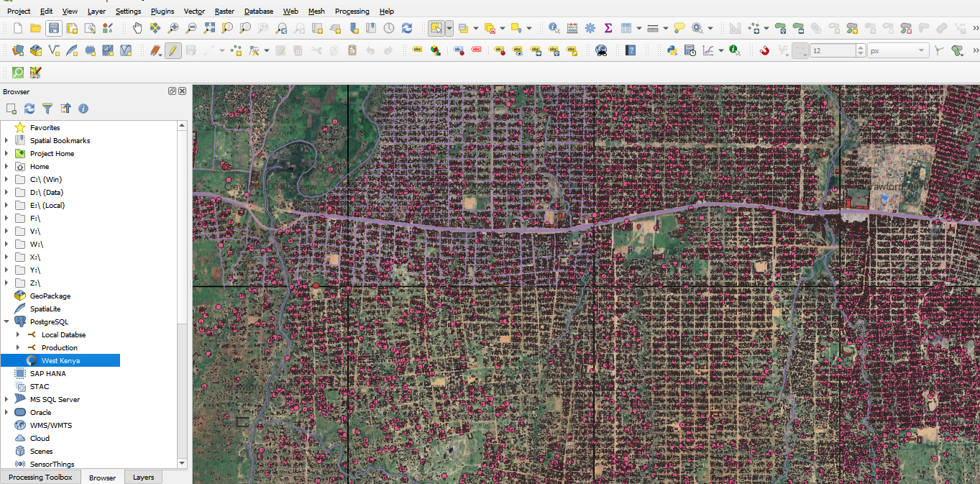
Task: Undock the Browser panel float button
Action: pos(173,91)
